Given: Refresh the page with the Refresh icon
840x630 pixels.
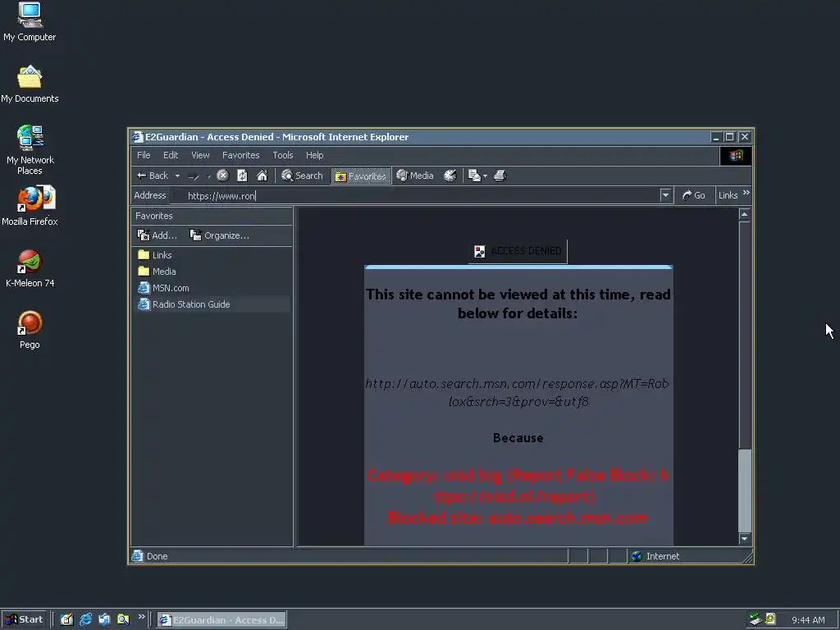Looking at the screenshot, I should (242, 176).
